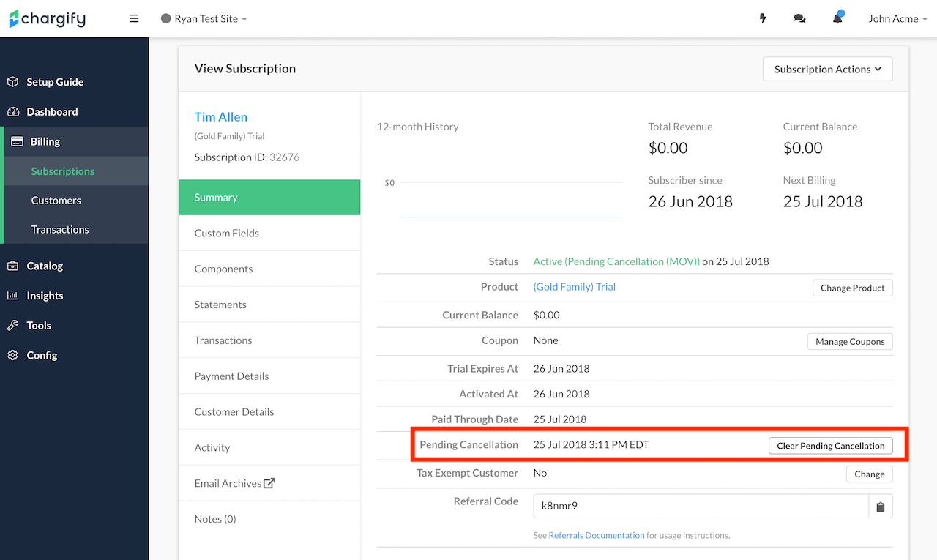Click Clear Pending Cancellation button

click(830, 446)
